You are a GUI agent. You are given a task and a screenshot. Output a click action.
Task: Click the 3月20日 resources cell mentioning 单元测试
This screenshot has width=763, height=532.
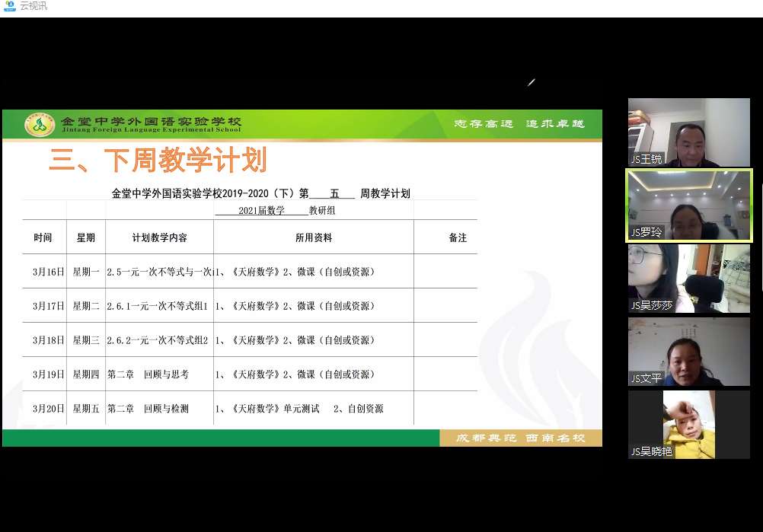(299, 409)
